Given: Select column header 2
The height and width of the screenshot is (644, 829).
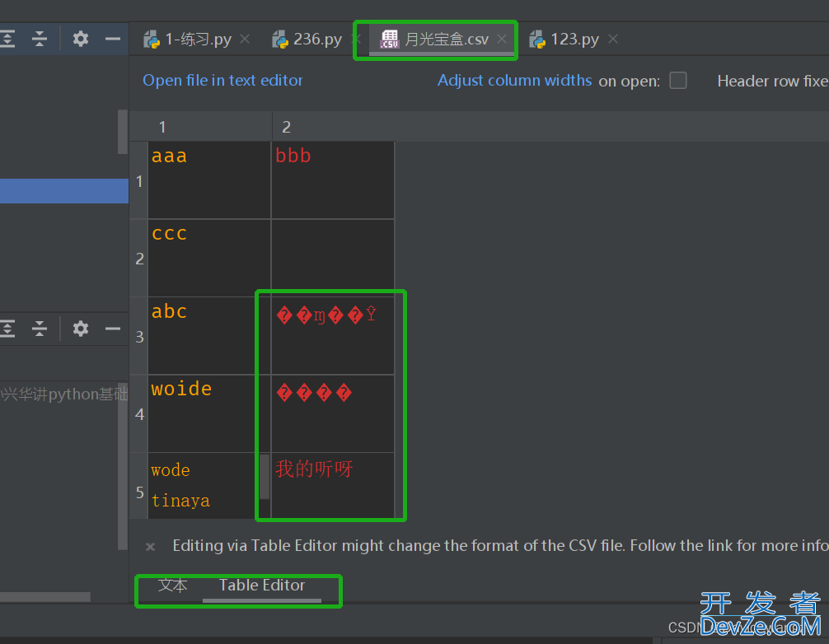Looking at the screenshot, I should click(x=333, y=127).
